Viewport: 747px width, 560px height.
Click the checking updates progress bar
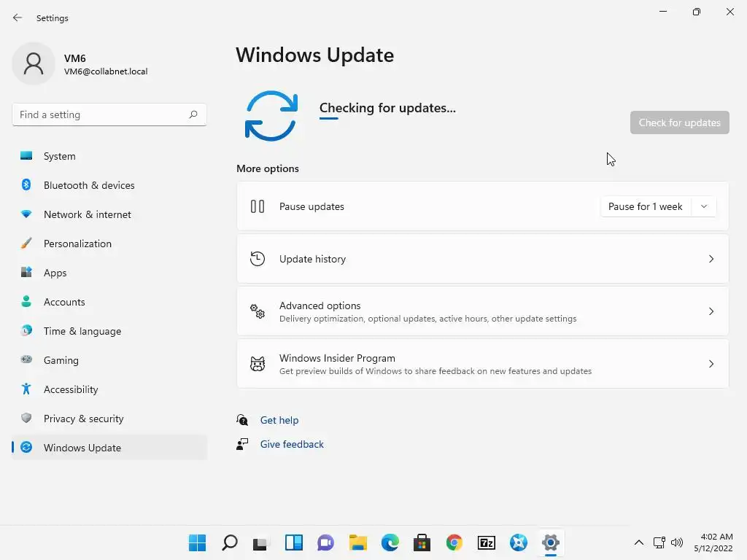(329, 119)
